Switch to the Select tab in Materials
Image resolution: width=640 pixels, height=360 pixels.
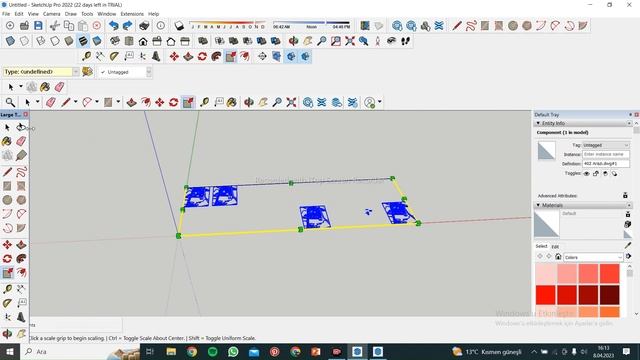[541, 246]
